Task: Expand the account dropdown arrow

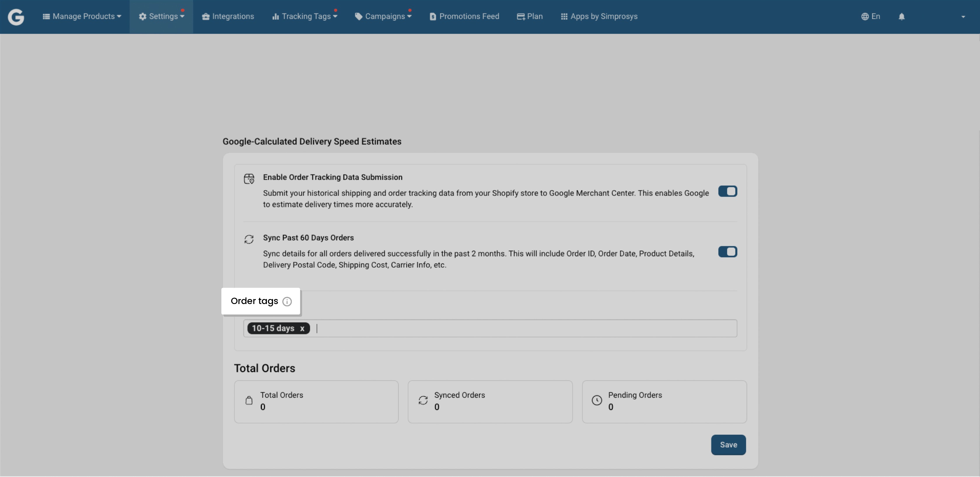Action: [963, 17]
